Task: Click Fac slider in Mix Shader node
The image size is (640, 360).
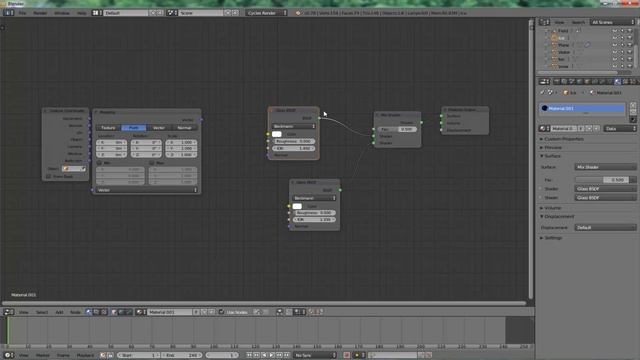Action: tap(396, 129)
